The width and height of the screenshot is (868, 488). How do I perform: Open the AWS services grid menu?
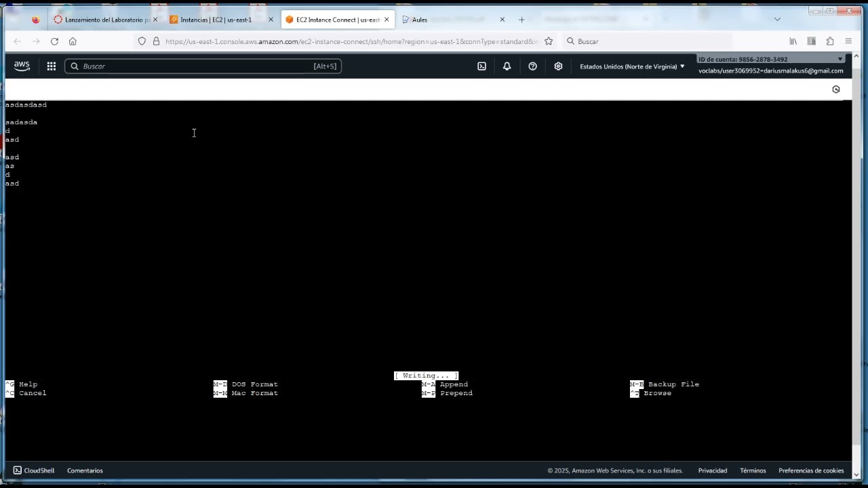[52, 66]
